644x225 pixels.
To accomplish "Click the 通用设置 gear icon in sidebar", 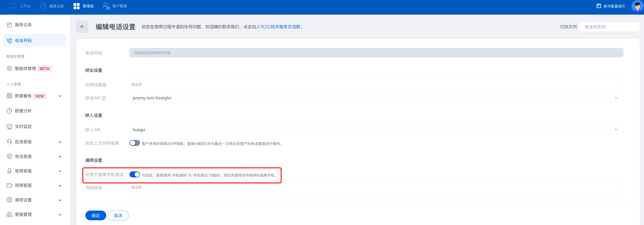I will pos(9,200).
